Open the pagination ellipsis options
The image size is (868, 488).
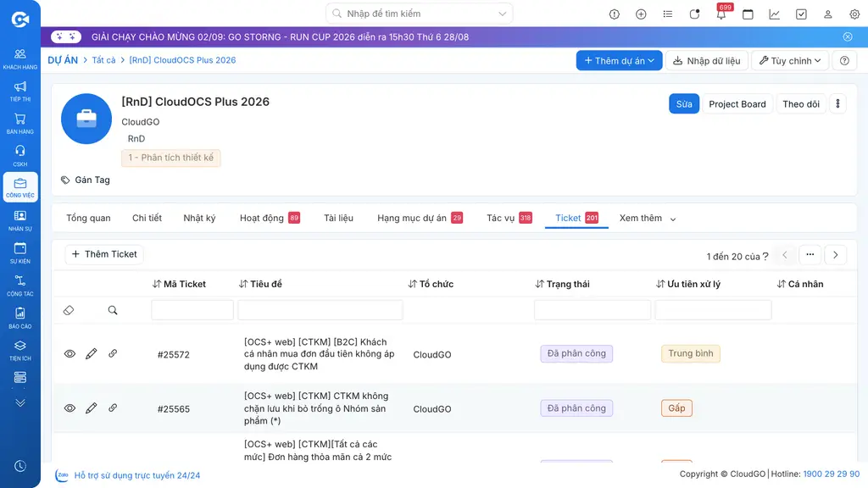tap(810, 255)
